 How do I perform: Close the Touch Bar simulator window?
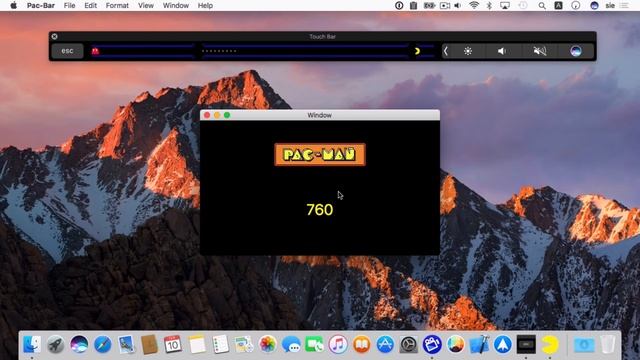(x=54, y=36)
